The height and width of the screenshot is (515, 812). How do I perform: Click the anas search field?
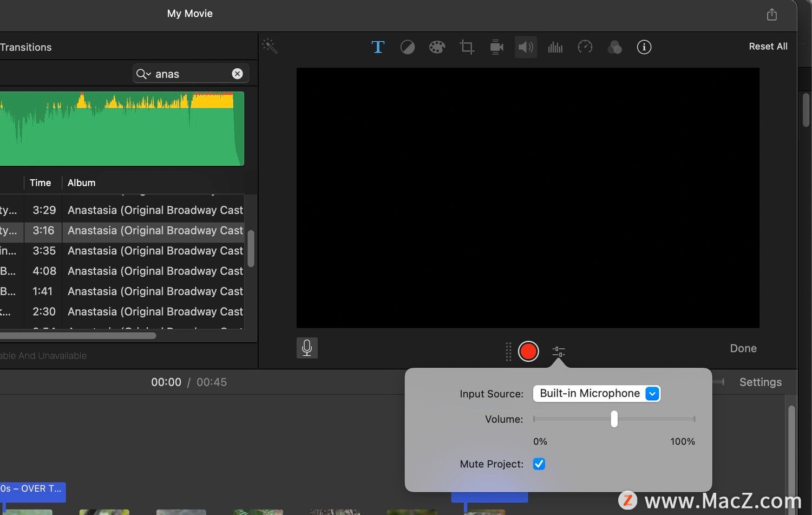pos(191,74)
